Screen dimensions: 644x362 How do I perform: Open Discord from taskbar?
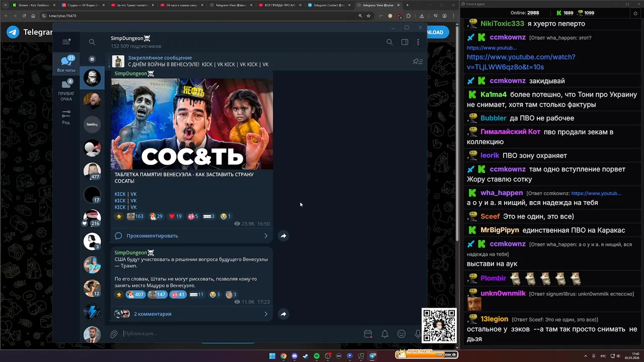294,356
